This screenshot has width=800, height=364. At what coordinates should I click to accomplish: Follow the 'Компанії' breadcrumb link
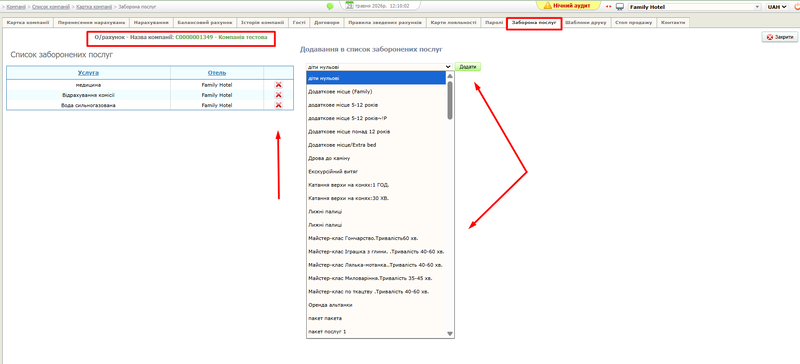click(x=16, y=7)
